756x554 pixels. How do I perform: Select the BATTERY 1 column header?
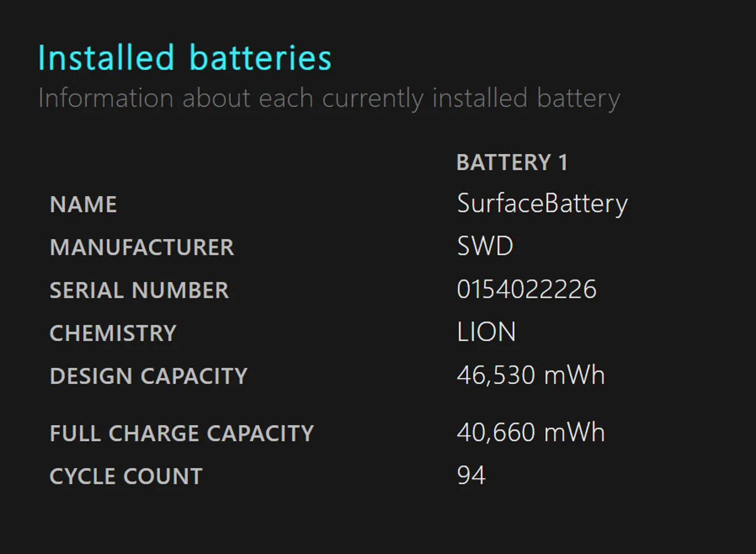tap(511, 162)
